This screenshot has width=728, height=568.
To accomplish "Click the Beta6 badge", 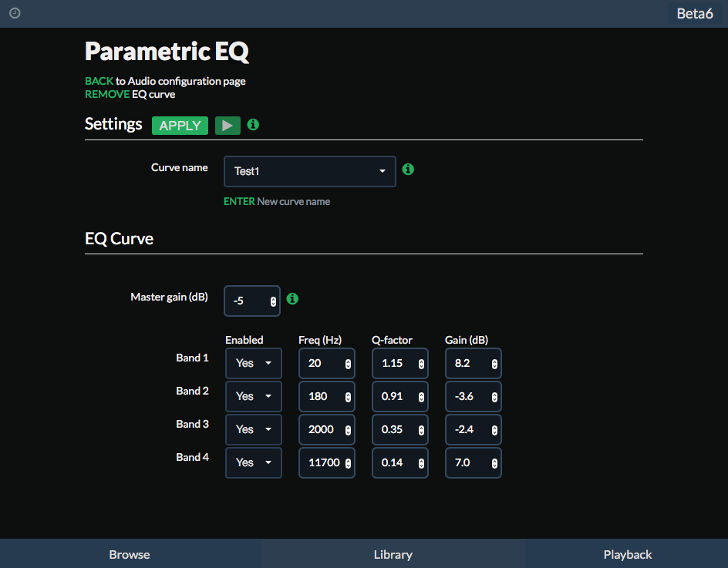I will point(695,13).
